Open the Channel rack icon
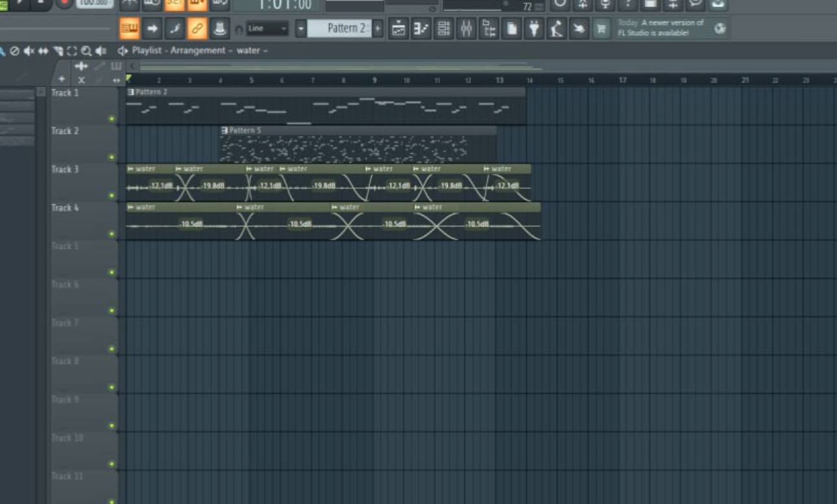This screenshot has height=504, width=837. coord(444,29)
